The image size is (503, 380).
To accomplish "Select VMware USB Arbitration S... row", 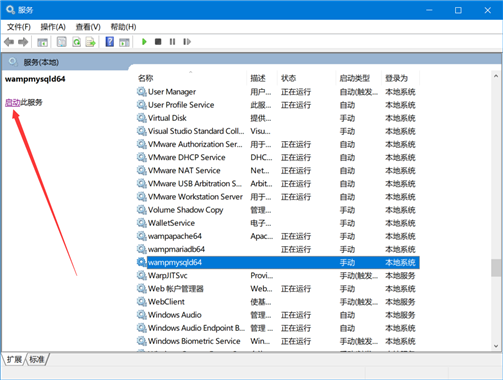I will [278, 184].
